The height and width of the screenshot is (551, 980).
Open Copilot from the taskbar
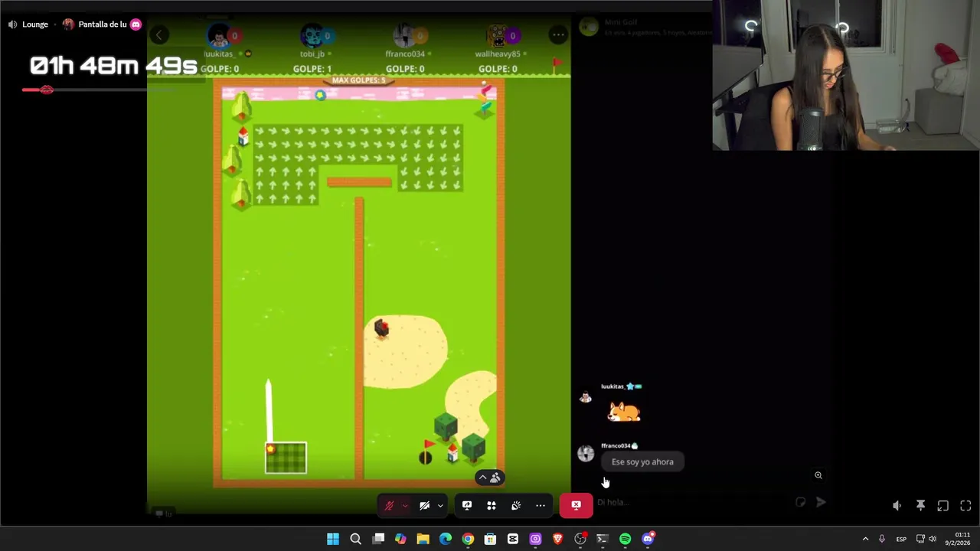(400, 540)
